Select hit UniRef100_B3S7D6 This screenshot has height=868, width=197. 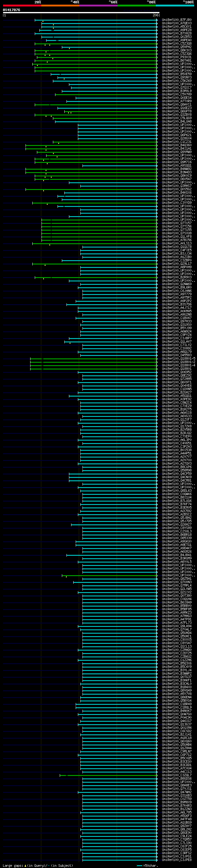[177, 304]
